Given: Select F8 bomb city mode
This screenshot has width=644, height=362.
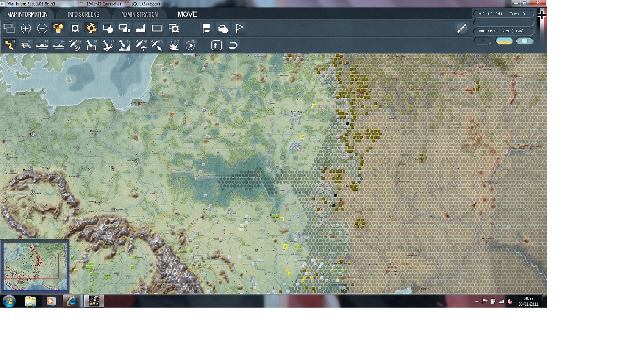Looking at the screenshot, I should 124,45.
